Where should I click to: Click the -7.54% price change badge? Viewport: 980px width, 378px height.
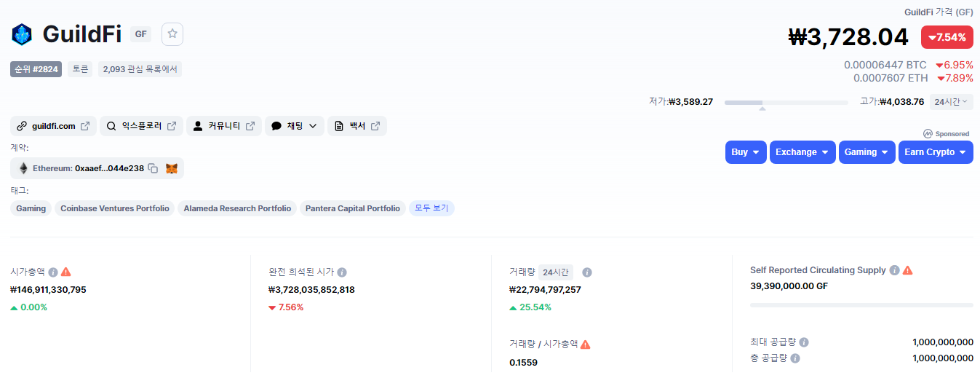(x=947, y=37)
